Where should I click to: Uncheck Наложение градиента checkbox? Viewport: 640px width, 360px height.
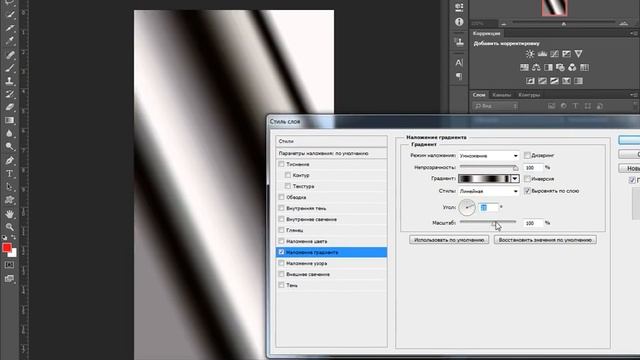[x=281, y=252]
